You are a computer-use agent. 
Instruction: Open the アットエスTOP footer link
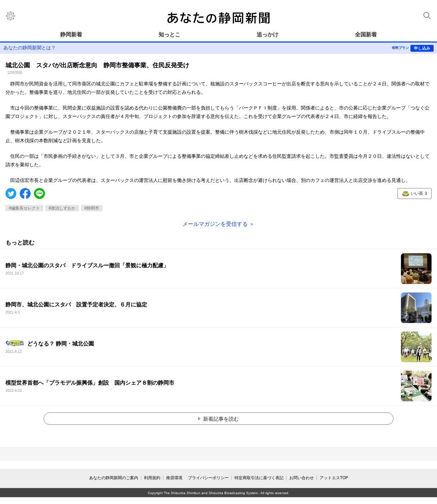pos(334,478)
